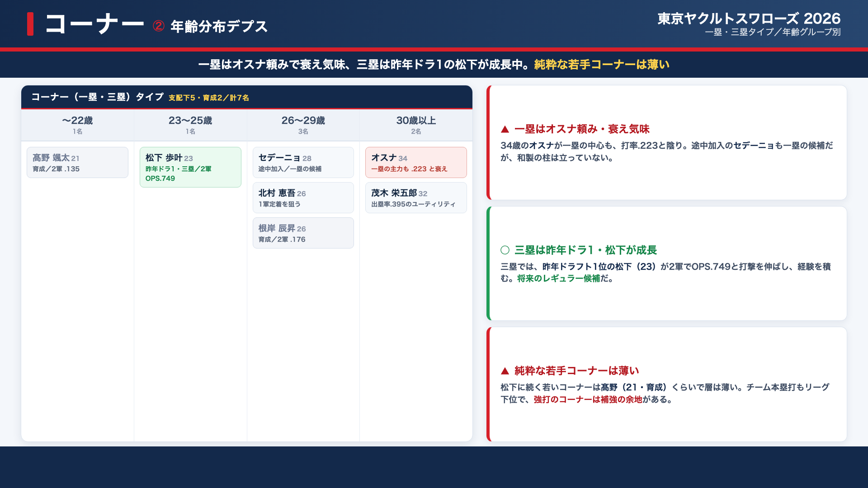Click the highlighted 強打のコーナーは補強の余地 text
Image resolution: width=868 pixels, height=488 pixels.
click(588, 399)
